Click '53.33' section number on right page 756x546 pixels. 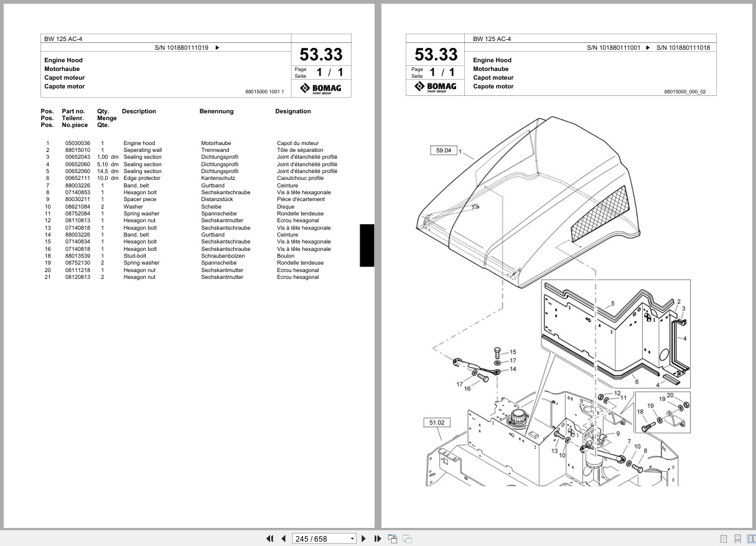(436, 54)
